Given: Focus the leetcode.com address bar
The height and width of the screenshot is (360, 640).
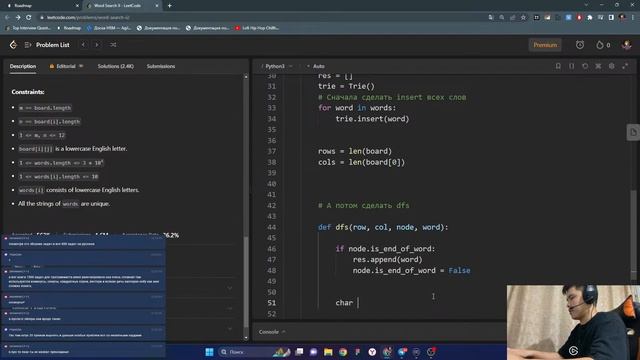Looking at the screenshot, I should [261, 18].
